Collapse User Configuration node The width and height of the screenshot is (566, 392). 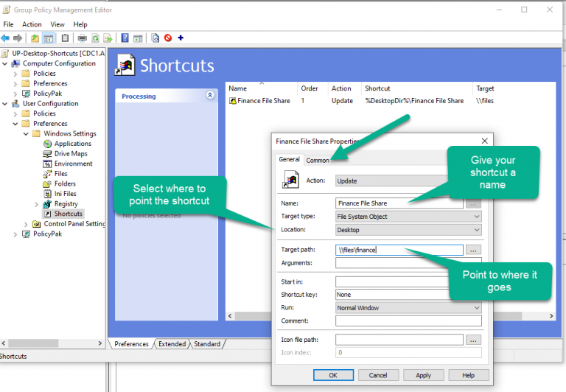4,104
